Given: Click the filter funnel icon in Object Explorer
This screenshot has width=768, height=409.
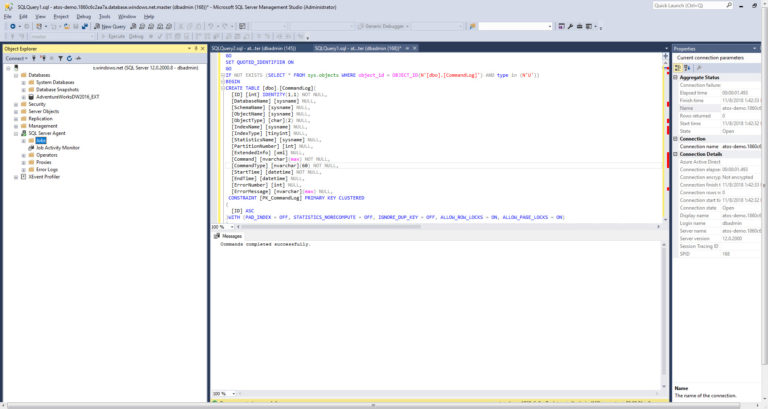Looking at the screenshot, I should [x=60, y=58].
